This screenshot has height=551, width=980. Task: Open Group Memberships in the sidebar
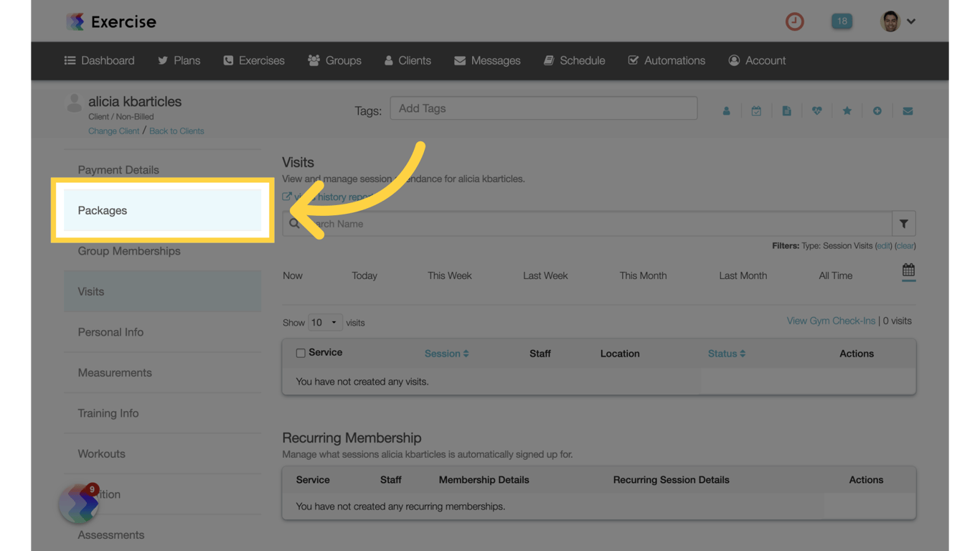tap(162, 251)
